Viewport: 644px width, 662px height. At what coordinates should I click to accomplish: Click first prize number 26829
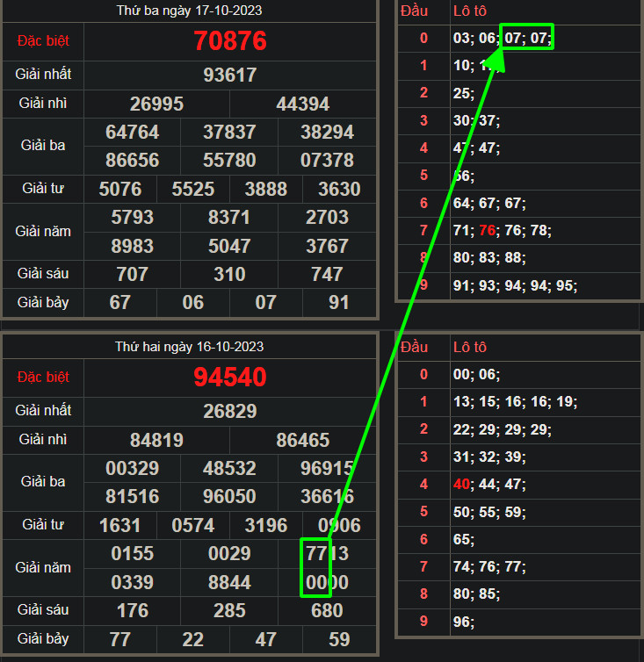(x=230, y=412)
